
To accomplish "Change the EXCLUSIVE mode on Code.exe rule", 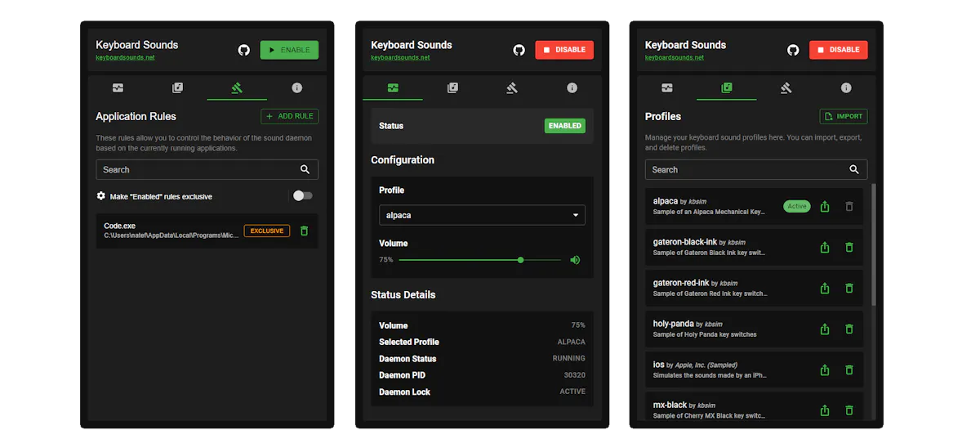I will 267,231.
